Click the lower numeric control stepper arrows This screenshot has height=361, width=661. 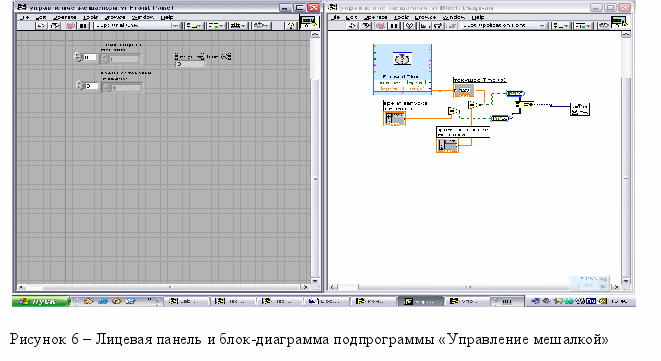point(79,86)
